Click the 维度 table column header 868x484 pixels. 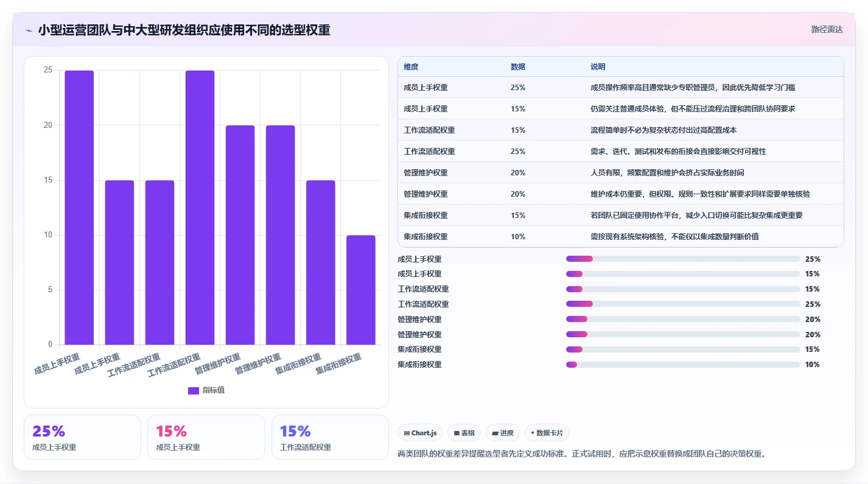click(411, 67)
